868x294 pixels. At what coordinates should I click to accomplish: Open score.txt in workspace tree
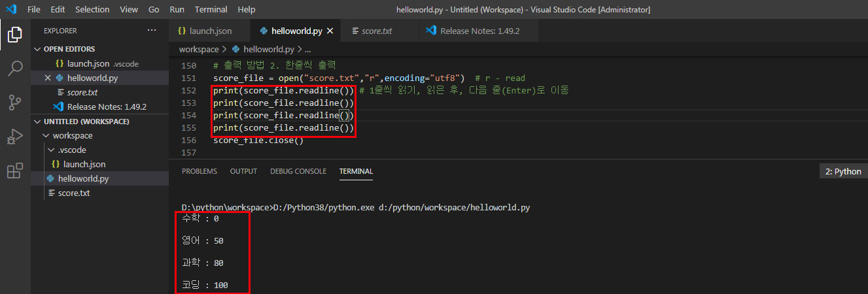(x=100, y=193)
